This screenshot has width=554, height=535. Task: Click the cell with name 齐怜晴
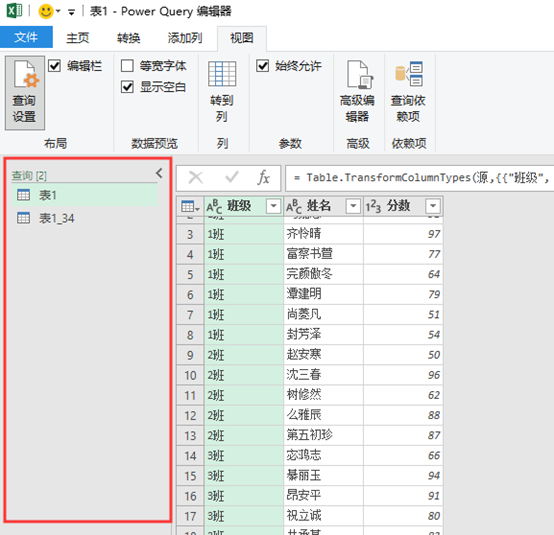(323, 234)
